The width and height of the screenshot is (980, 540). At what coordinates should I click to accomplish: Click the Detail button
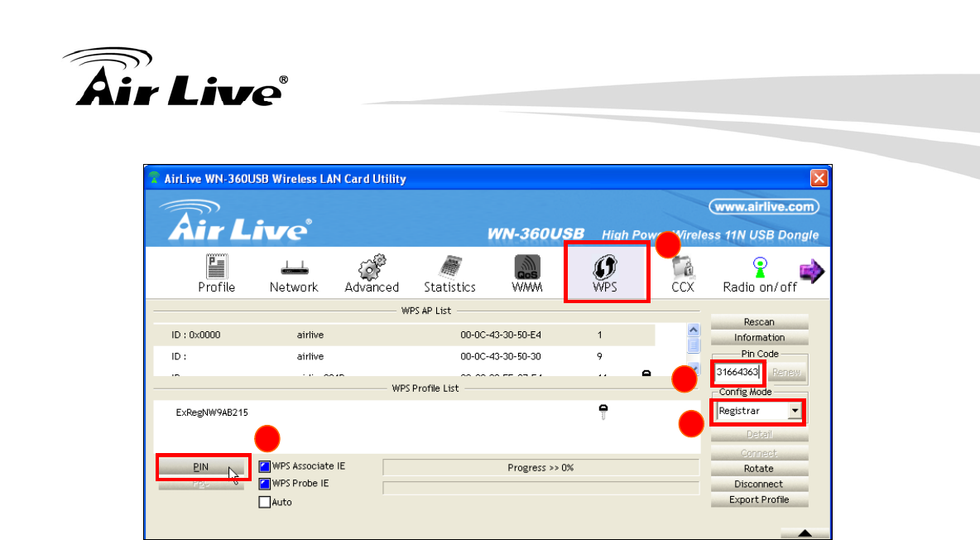tap(759, 434)
